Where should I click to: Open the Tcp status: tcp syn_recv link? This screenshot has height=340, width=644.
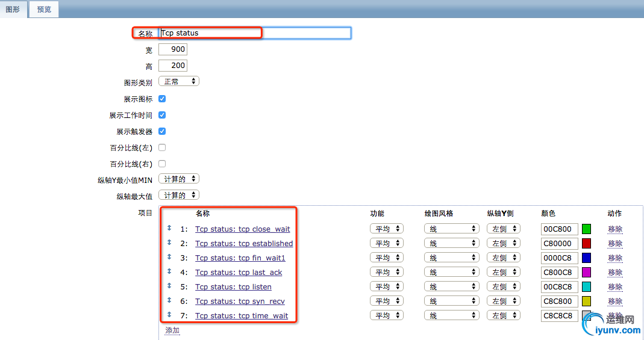[240, 301]
